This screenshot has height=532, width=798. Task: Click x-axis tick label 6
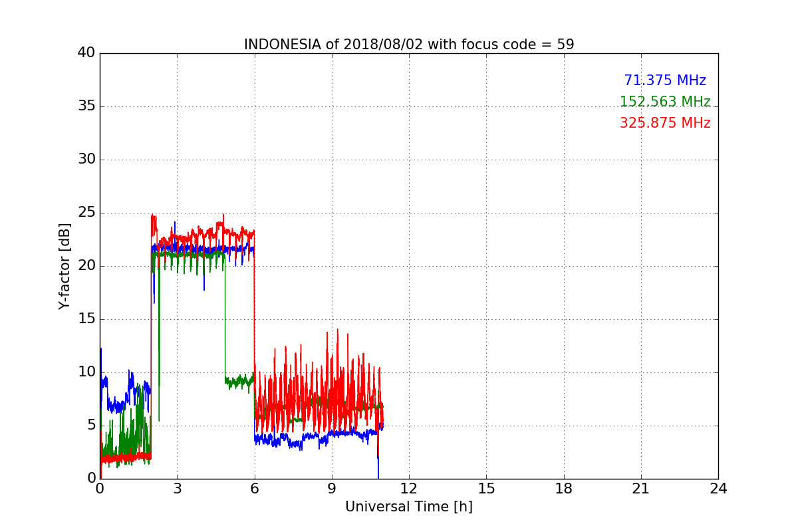click(x=255, y=489)
